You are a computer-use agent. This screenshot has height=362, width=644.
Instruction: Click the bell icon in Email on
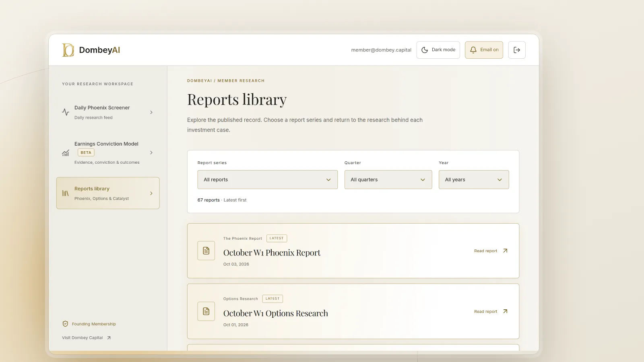[x=473, y=50]
